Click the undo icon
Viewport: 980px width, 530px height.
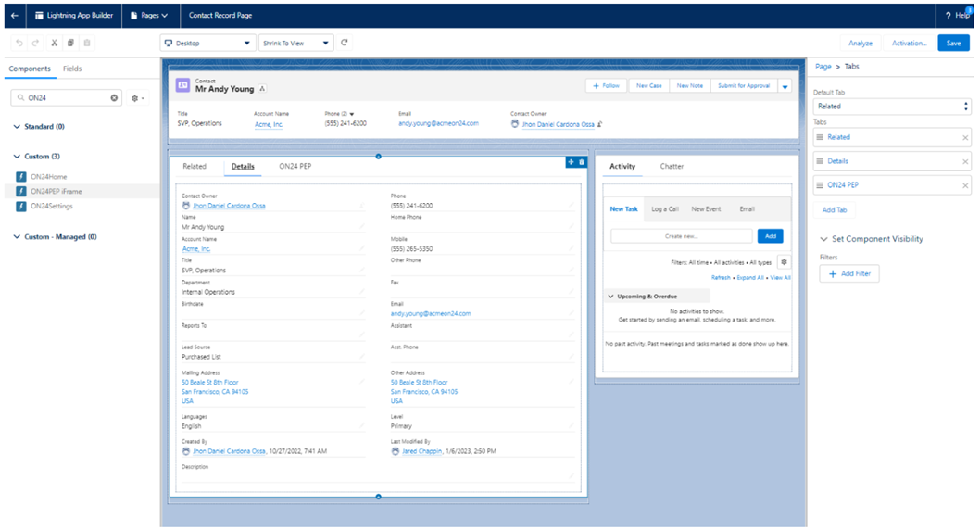pyautogui.click(x=19, y=44)
